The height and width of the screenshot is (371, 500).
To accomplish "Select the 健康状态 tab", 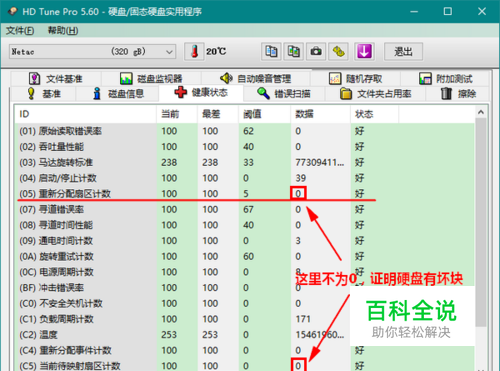I will tap(201, 92).
